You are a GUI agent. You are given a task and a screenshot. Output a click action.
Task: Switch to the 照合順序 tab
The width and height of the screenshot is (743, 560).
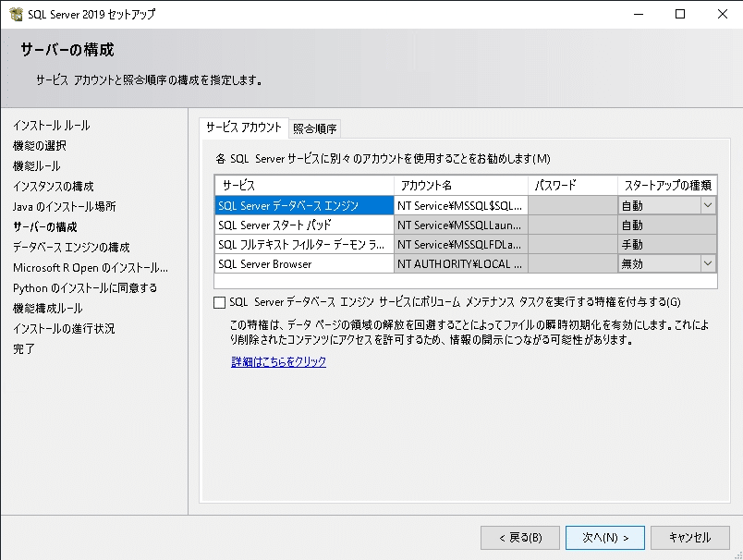tap(314, 128)
